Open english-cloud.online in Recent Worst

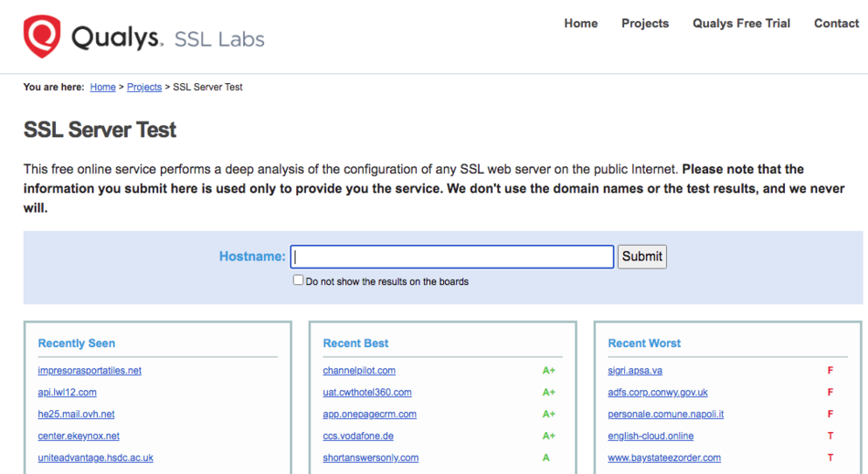point(651,436)
